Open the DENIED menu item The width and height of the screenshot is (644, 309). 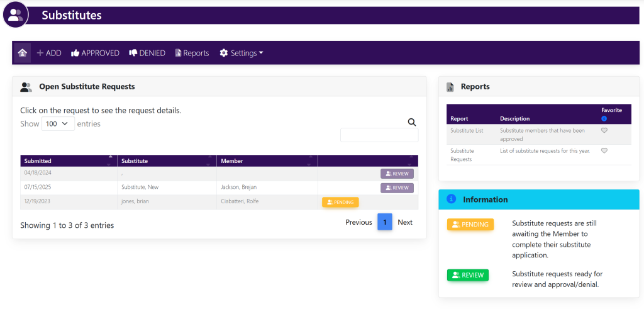147,53
